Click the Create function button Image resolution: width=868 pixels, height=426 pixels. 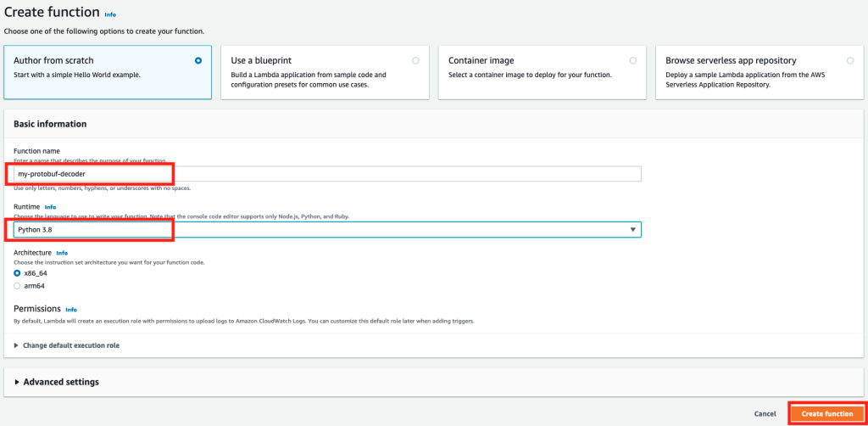click(x=826, y=413)
